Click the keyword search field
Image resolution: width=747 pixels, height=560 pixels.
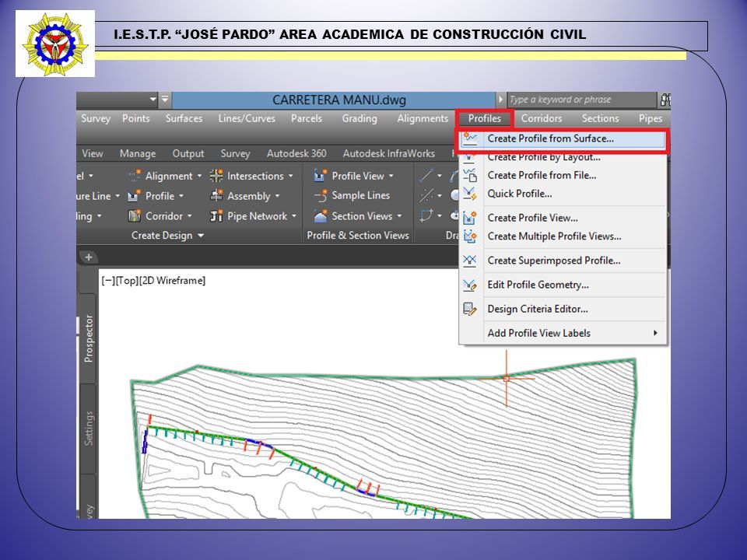pyautogui.click(x=581, y=100)
